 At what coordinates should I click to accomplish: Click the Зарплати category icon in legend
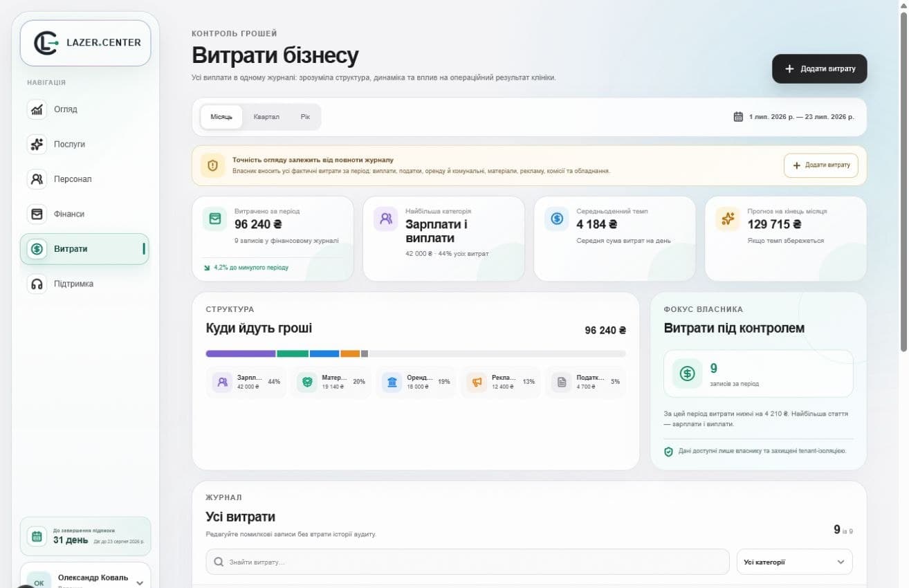pos(222,382)
